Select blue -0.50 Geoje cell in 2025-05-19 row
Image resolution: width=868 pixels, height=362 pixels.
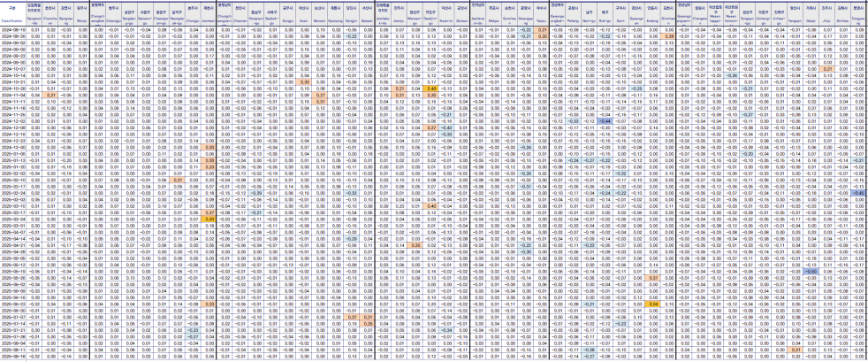811,271
